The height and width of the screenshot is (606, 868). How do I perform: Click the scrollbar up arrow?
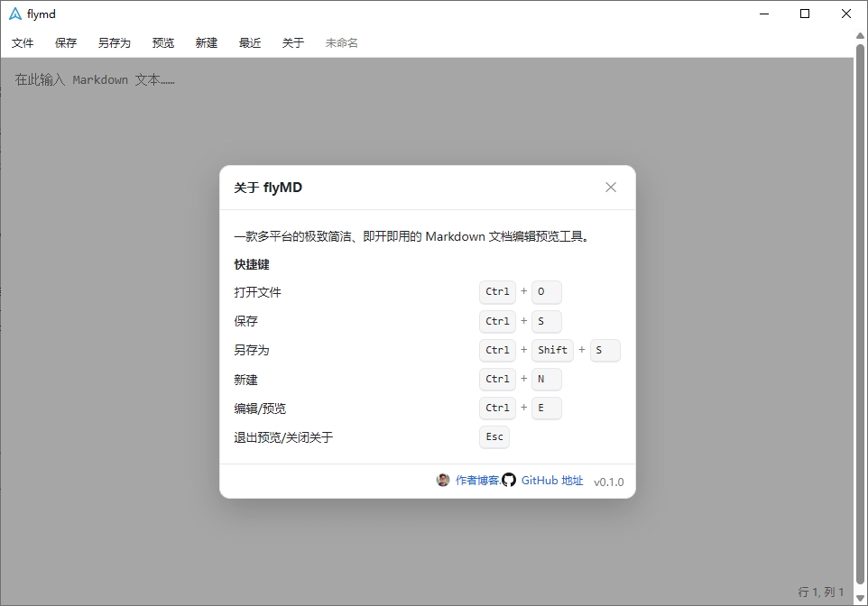861,35
